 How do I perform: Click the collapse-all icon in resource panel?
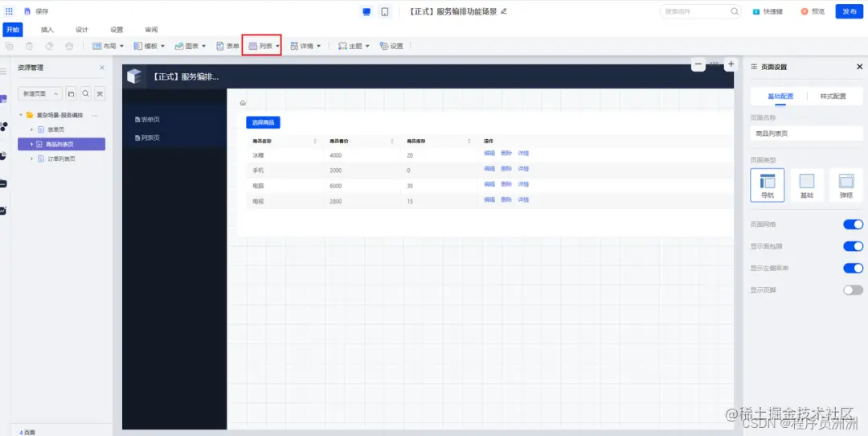tap(100, 93)
